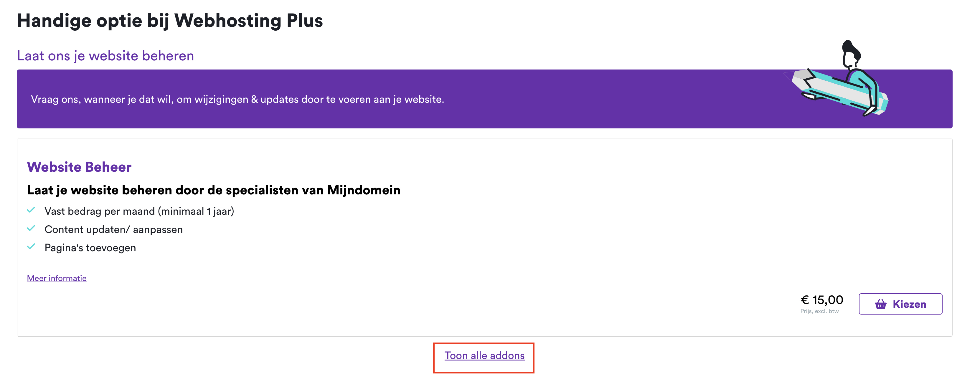Click checkmark beside Vast bedrag per maand
The height and width of the screenshot is (387, 980).
31,210
